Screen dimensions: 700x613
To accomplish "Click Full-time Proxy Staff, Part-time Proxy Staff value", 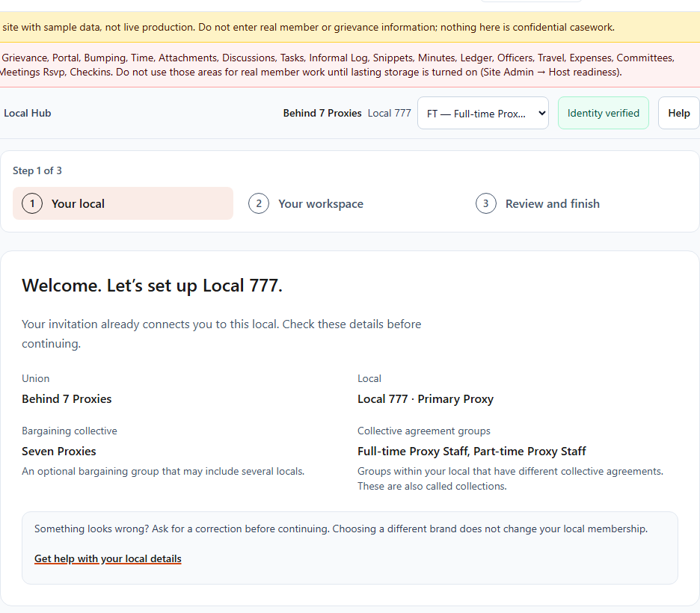I will pos(471,452).
